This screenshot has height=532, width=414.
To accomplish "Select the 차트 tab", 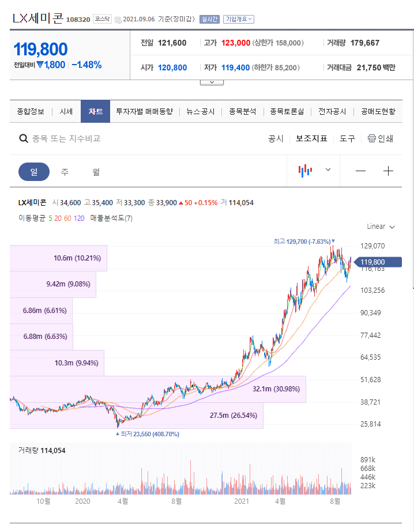I will click(x=95, y=111).
